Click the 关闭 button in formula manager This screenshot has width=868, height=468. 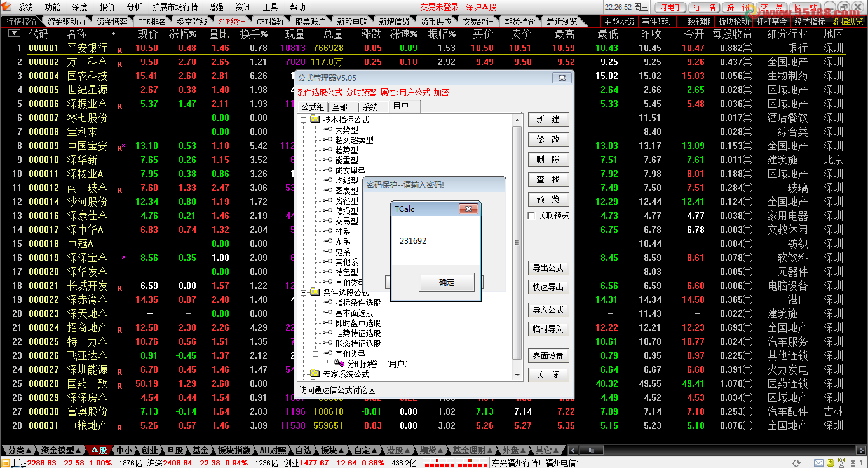pyautogui.click(x=548, y=375)
